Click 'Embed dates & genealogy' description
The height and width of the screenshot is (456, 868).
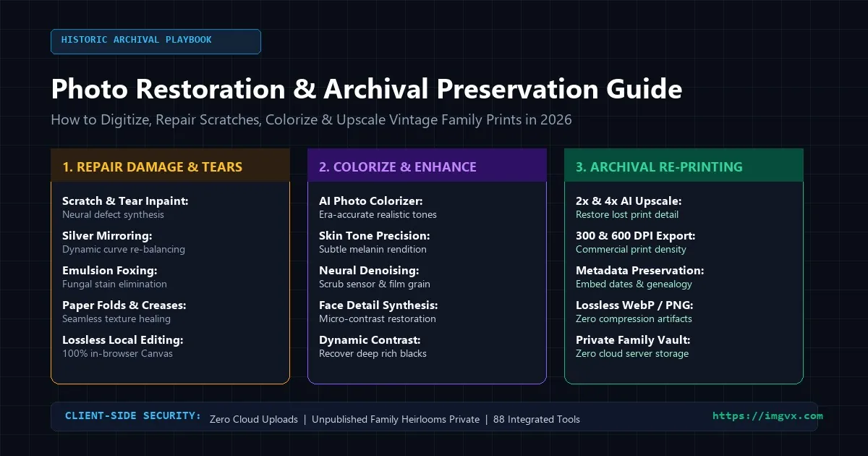634,284
